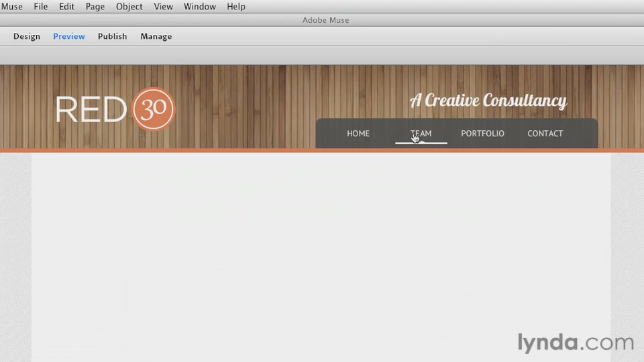Switch to Design mode

click(27, 36)
